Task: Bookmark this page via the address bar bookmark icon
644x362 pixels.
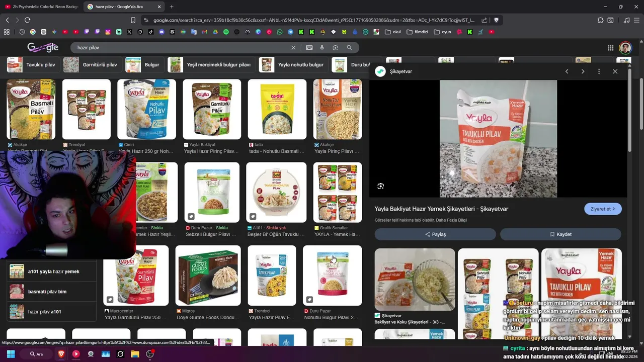Action: click(133, 20)
